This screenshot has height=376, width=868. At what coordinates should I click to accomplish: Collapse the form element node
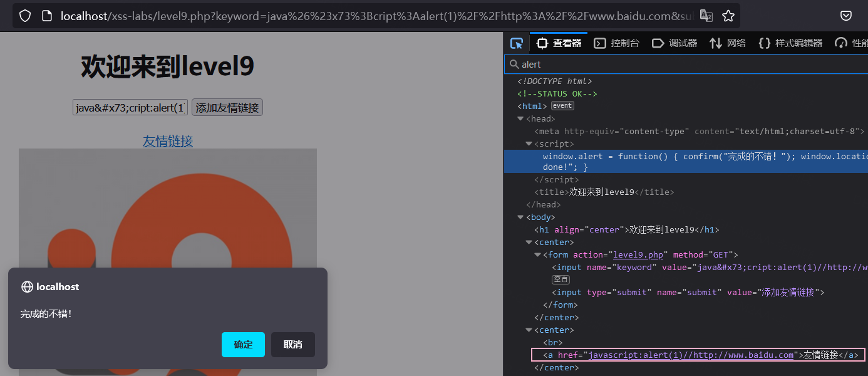pos(538,255)
